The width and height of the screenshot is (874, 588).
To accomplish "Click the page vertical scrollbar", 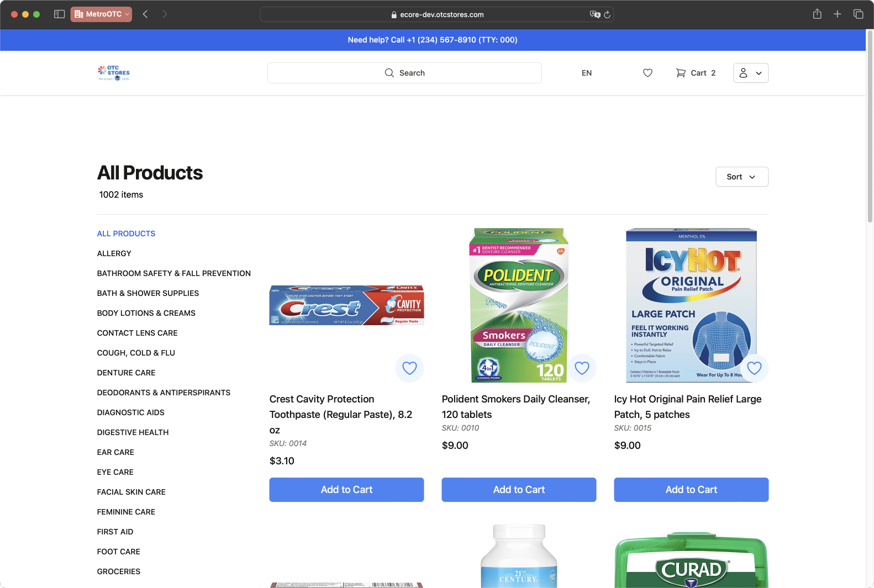I will point(870,127).
